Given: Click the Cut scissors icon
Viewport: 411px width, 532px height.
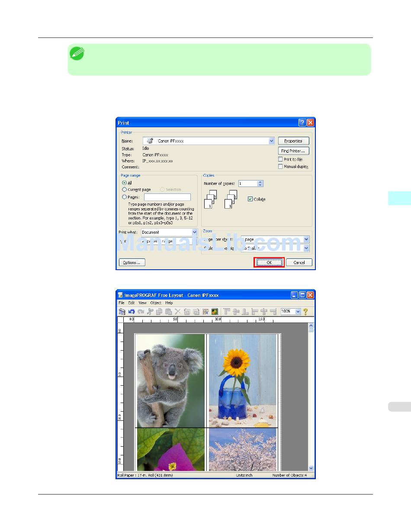Looking at the screenshot, I should 150,312.
